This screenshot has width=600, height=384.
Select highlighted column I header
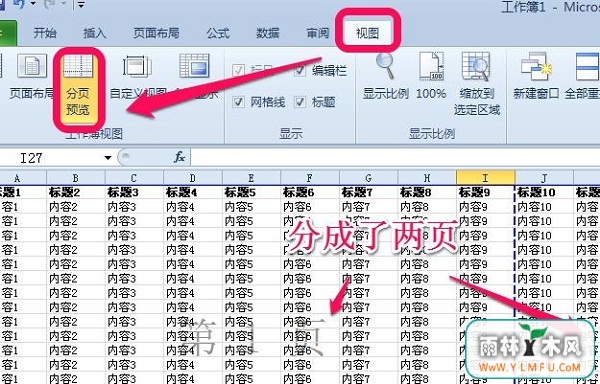click(x=486, y=178)
